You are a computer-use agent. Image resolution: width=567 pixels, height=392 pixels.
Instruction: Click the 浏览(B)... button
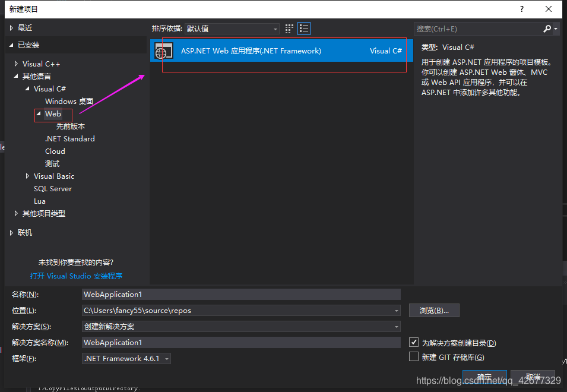[434, 310]
